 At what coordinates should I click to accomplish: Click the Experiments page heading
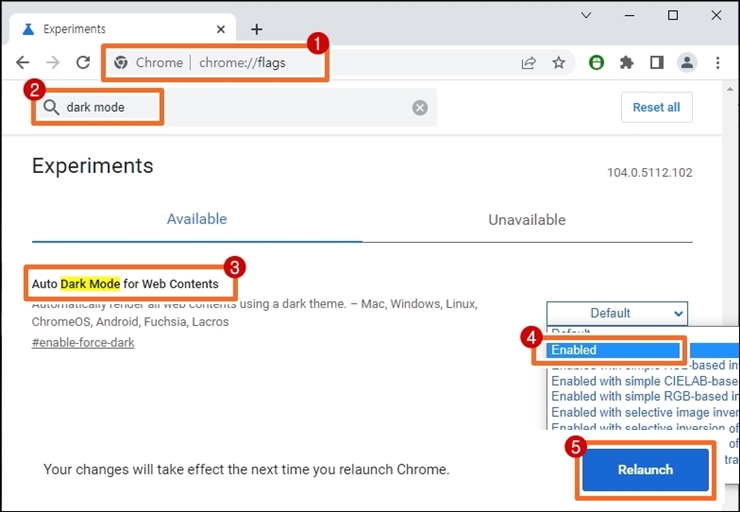point(92,166)
